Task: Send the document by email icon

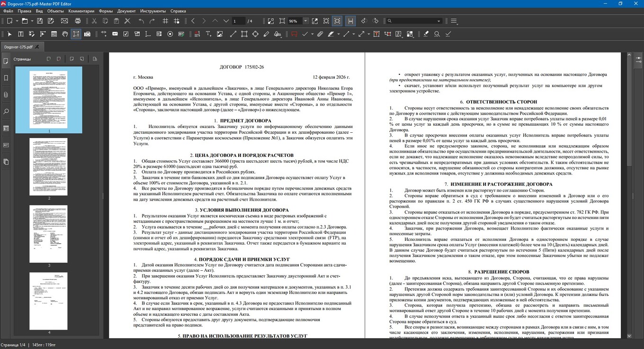Action: [64, 21]
